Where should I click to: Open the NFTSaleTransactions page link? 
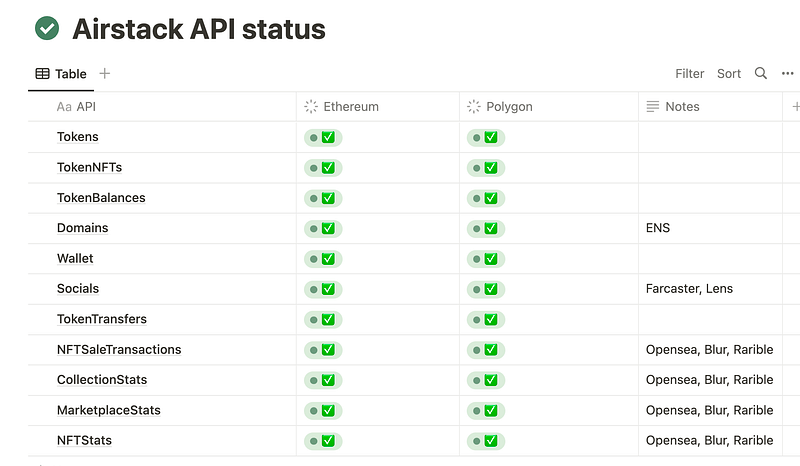119,350
